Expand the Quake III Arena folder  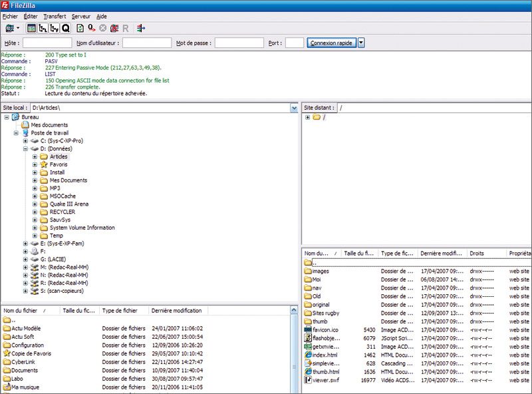coord(35,204)
